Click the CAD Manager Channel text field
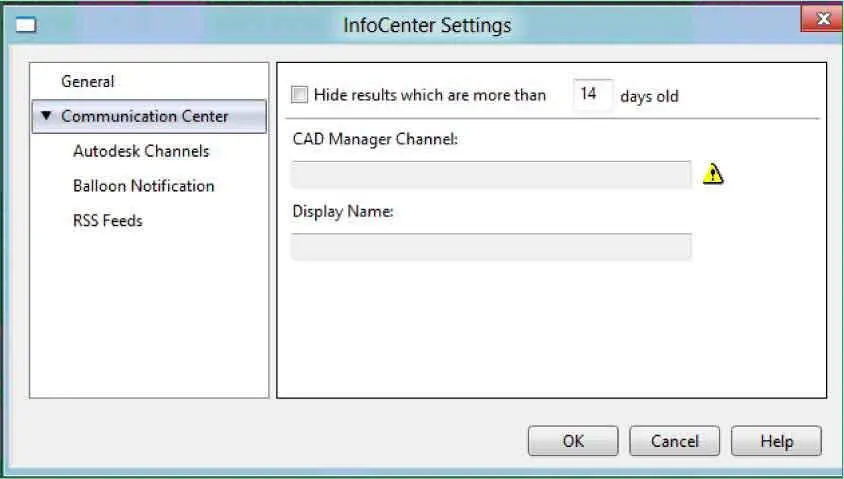 point(491,175)
